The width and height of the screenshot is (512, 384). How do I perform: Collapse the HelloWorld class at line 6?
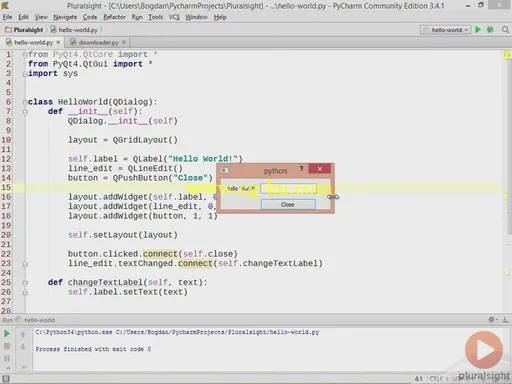(x=25, y=102)
